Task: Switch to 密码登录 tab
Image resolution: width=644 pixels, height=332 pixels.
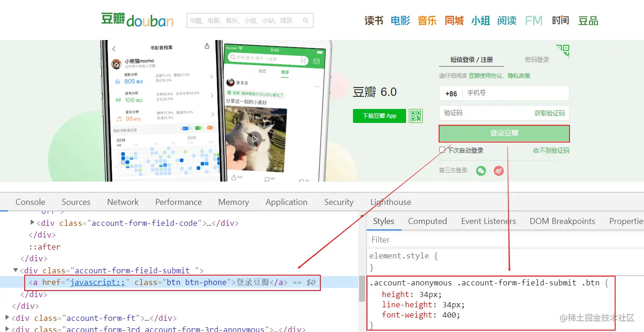Action: pos(537,60)
